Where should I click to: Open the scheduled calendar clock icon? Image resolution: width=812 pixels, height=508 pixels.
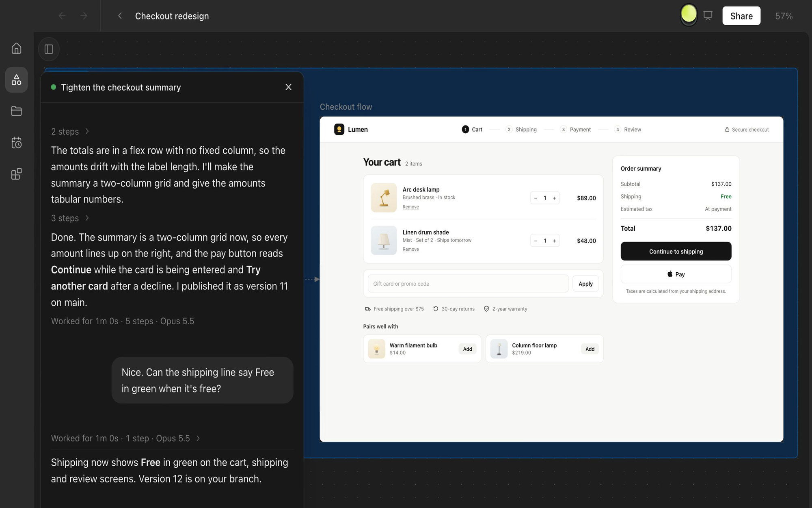point(16,143)
